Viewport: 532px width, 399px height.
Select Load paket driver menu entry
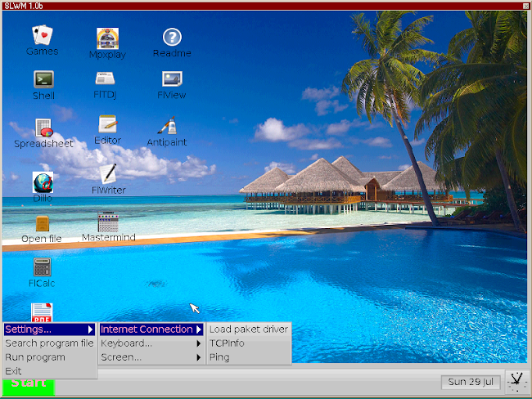(249, 330)
